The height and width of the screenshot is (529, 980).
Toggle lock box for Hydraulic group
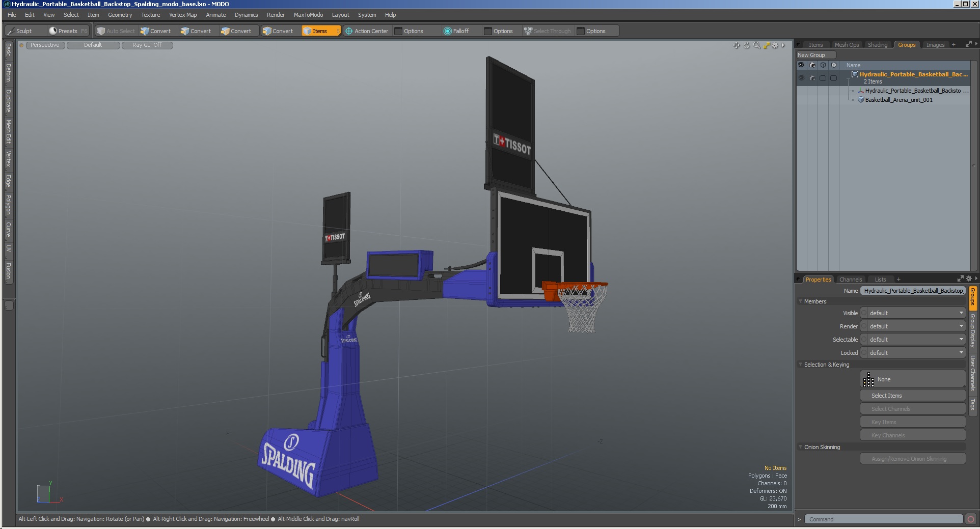click(x=834, y=78)
